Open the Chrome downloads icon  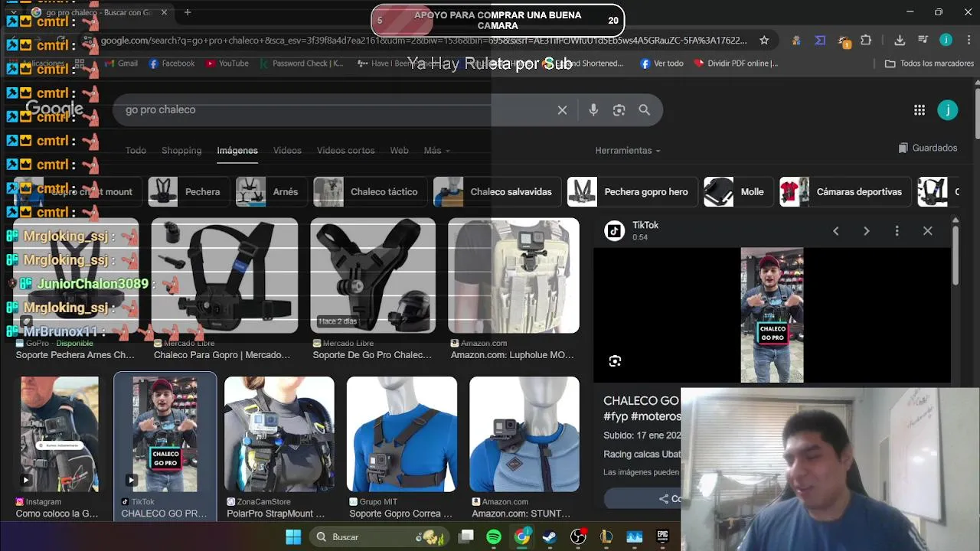tap(900, 41)
